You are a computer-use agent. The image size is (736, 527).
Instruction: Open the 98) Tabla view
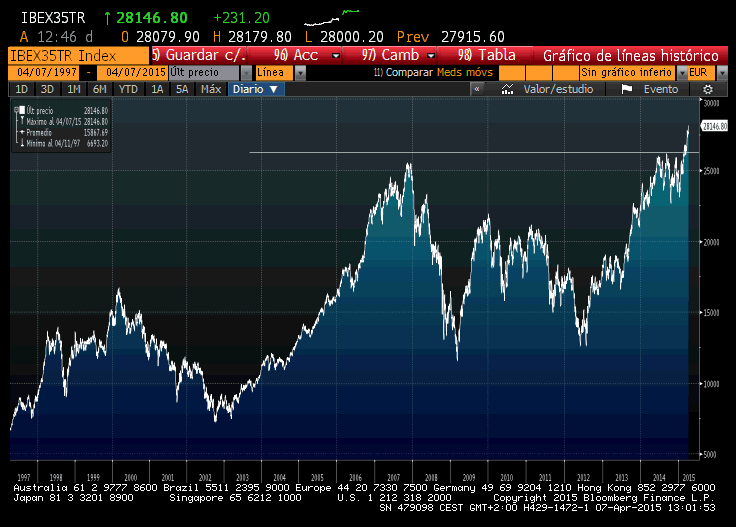click(x=486, y=55)
